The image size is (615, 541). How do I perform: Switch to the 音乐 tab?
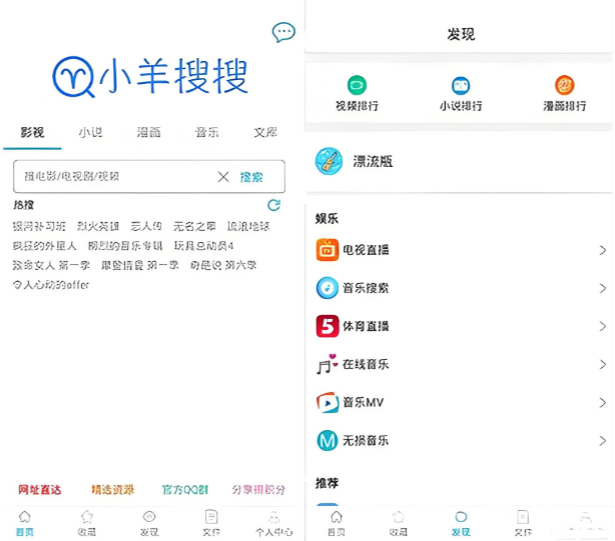pos(207,133)
